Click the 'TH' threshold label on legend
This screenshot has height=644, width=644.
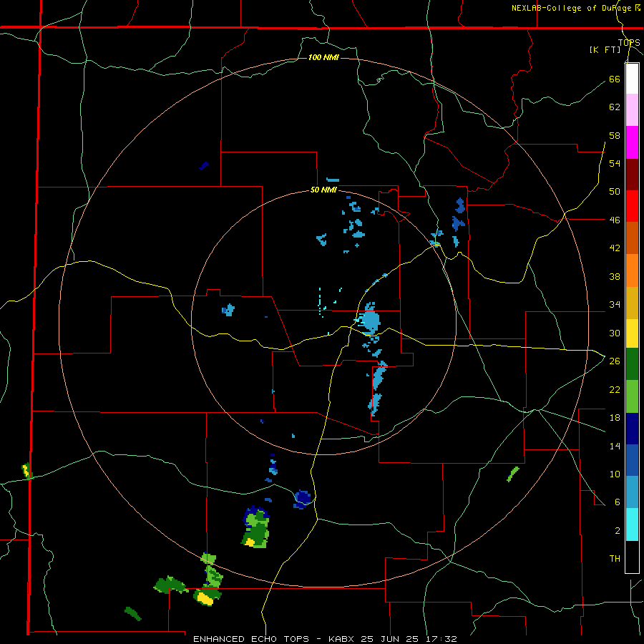(615, 558)
